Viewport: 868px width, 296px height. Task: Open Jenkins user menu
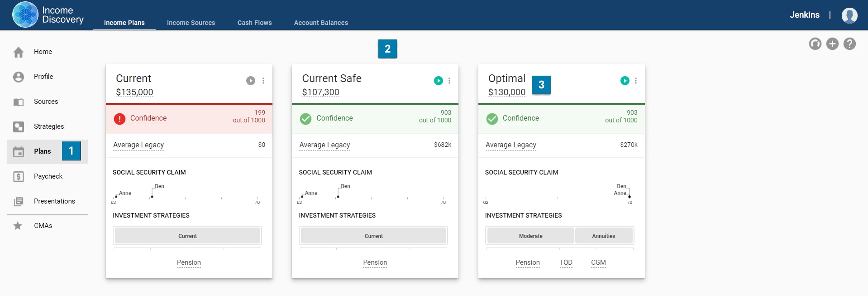tap(804, 15)
